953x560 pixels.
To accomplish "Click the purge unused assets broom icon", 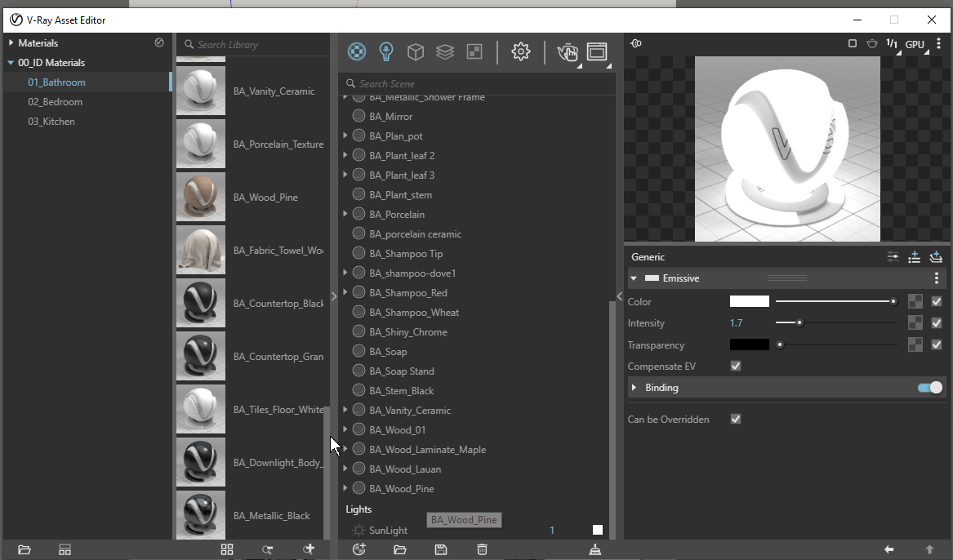I will pos(595,549).
